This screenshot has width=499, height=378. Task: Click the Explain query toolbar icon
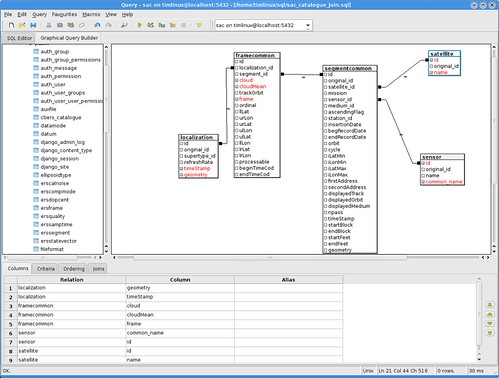[x=173, y=25]
